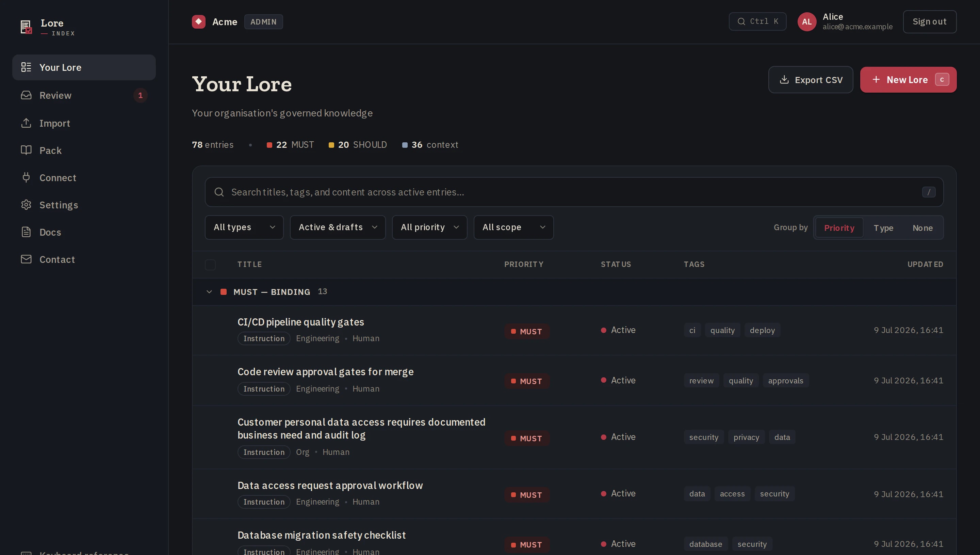Click the review tag
980x555 pixels.
coord(701,380)
